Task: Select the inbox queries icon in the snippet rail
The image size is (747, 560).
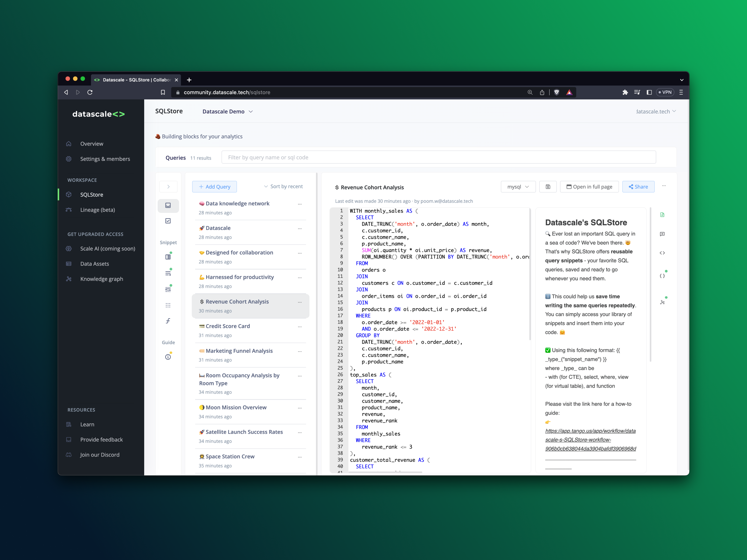Action: (168, 205)
